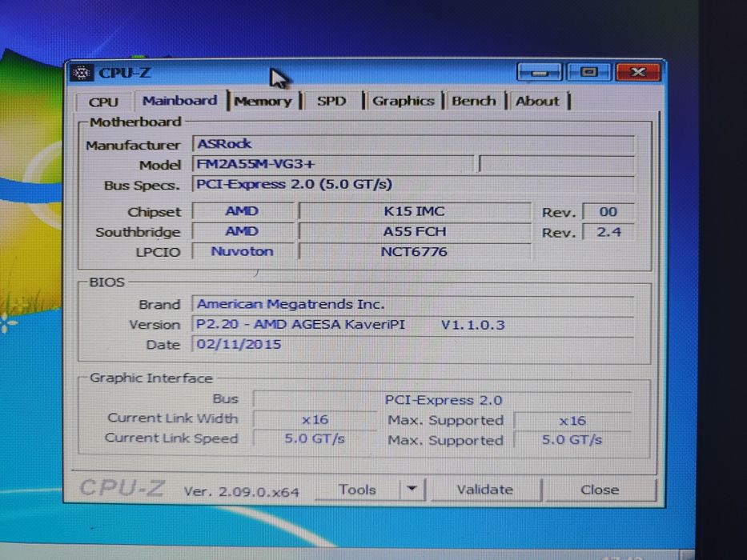Click the Tools button
Viewport: 747px width, 560px height.
357,490
